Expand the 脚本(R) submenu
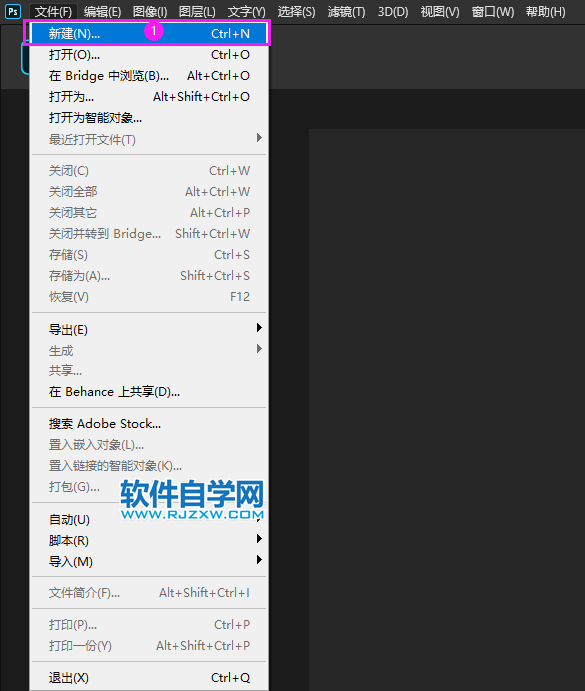The width and height of the screenshot is (585, 691). tap(149, 540)
